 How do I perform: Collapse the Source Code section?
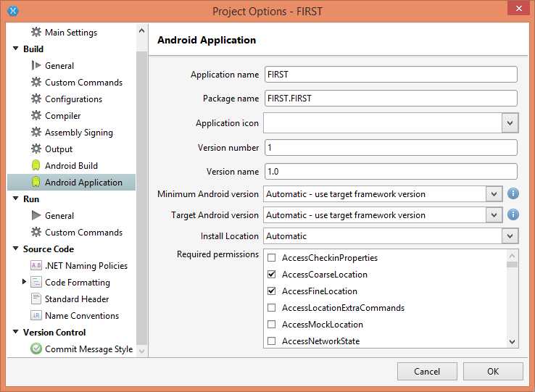click(16, 249)
